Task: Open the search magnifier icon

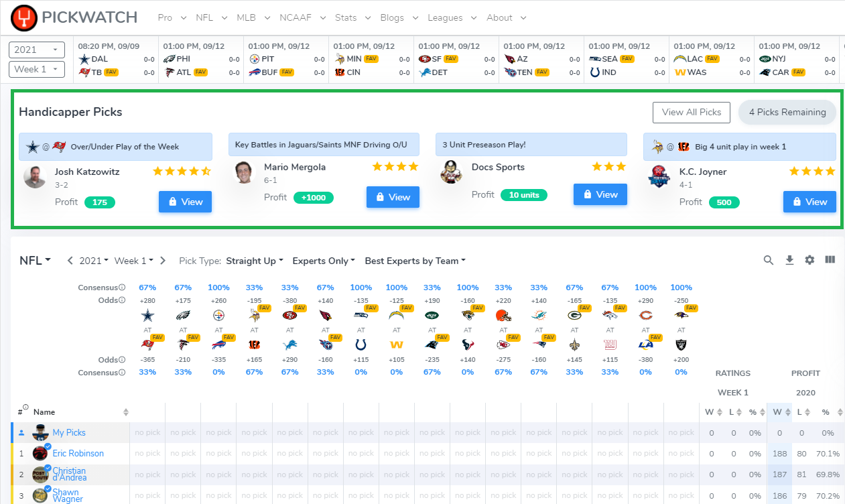Action: (769, 260)
